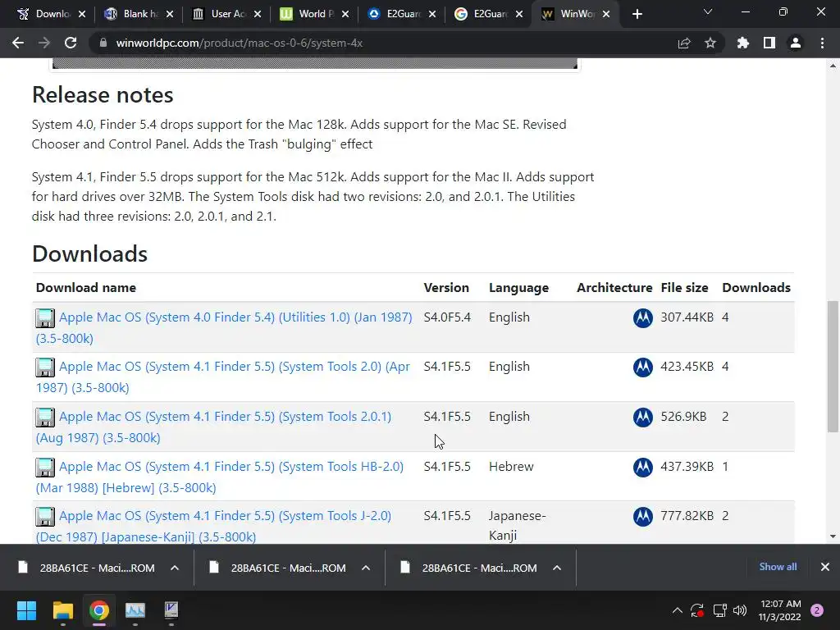Click the floppy icon for System 4.0 Utilities 1.0

click(45, 317)
